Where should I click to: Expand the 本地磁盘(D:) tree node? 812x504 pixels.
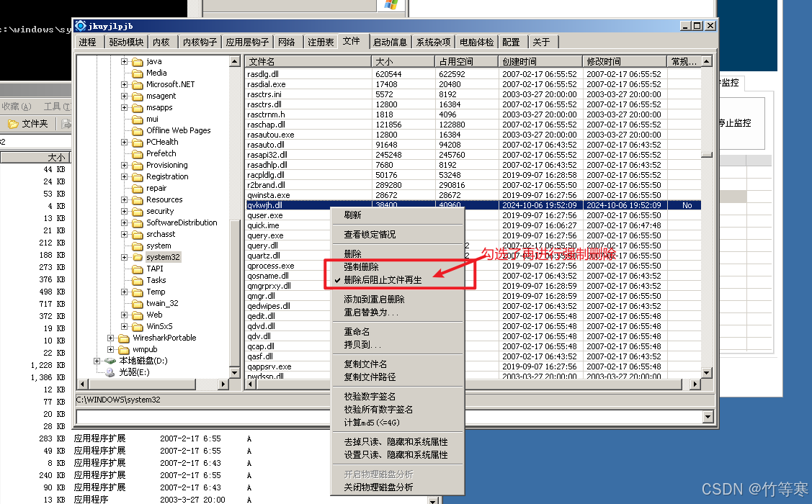tap(97, 361)
